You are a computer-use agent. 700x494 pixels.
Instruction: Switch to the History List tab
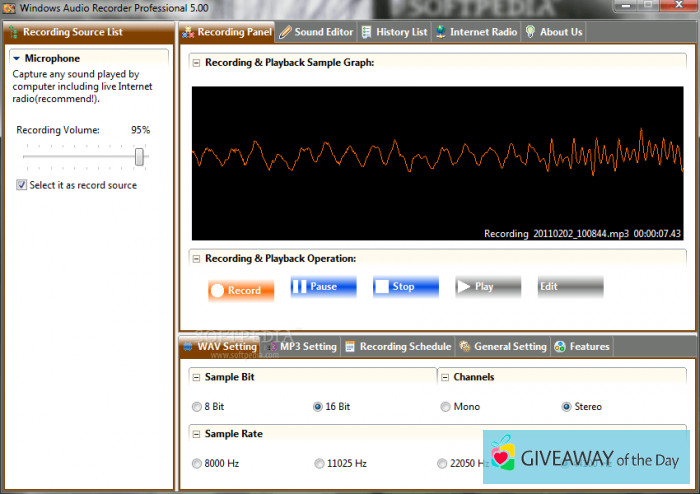[394, 32]
